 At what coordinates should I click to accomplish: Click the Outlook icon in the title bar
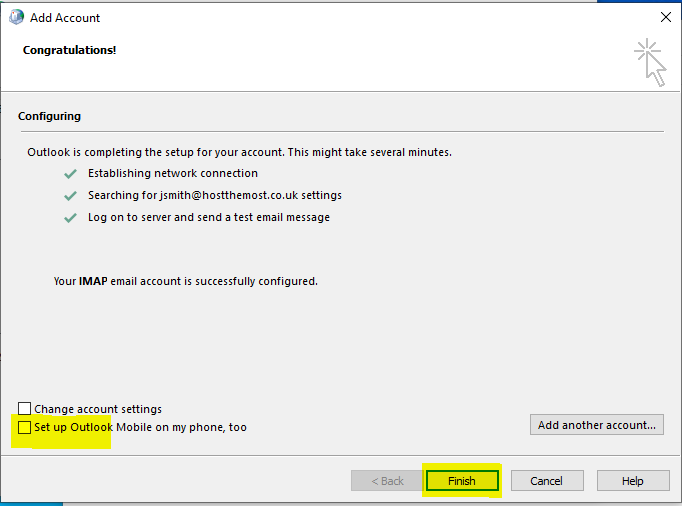tap(16, 17)
